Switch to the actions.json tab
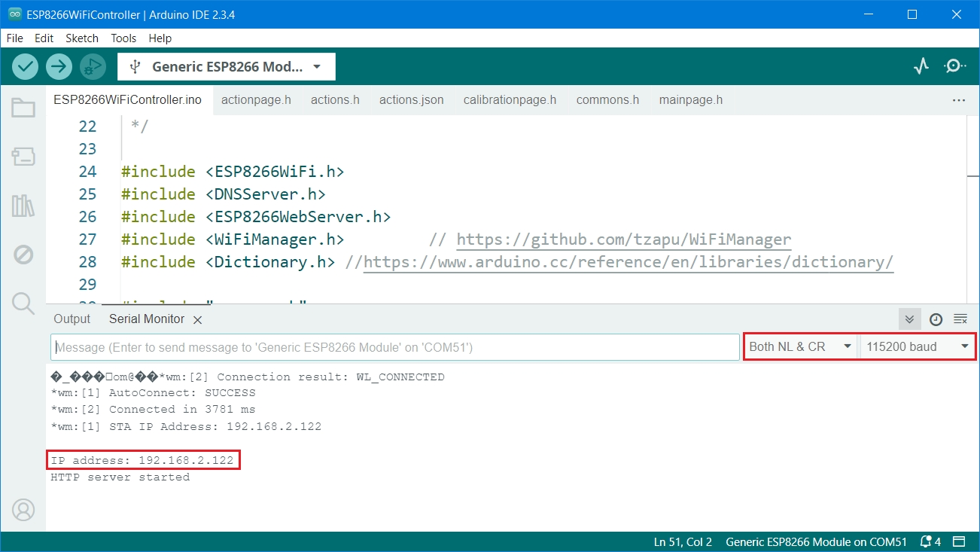This screenshot has height=552, width=980. (x=411, y=100)
